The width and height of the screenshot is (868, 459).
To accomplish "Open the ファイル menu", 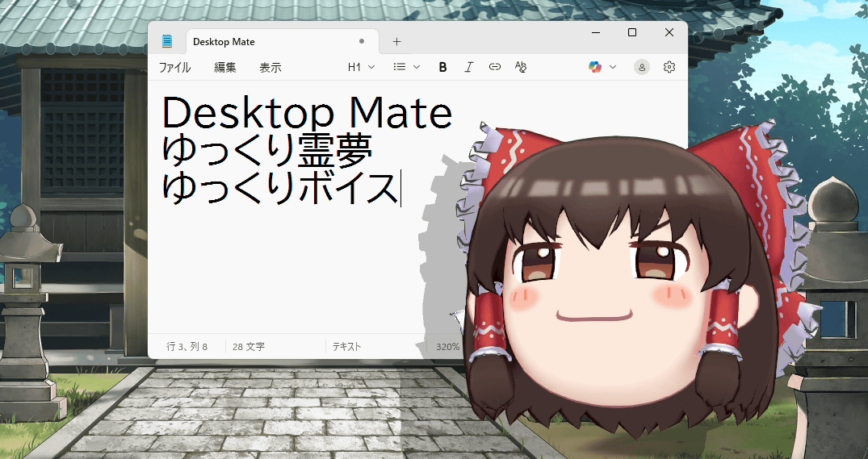I will (x=174, y=68).
